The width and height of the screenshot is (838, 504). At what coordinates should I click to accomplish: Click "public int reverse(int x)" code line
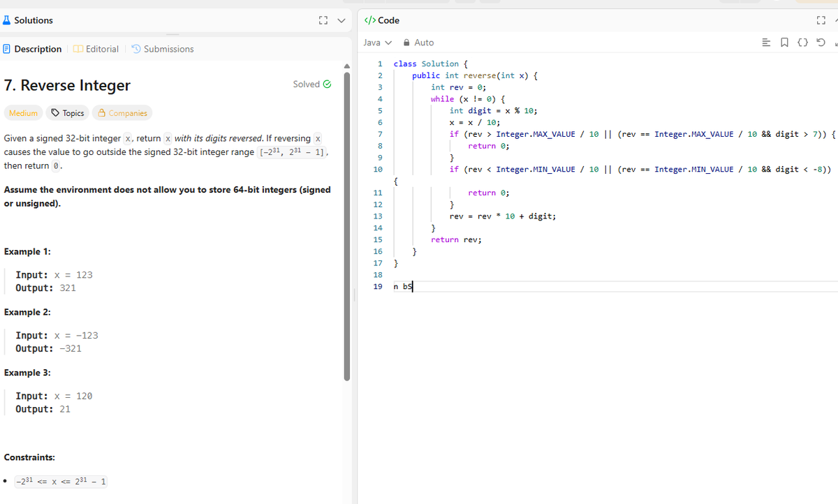coord(474,75)
